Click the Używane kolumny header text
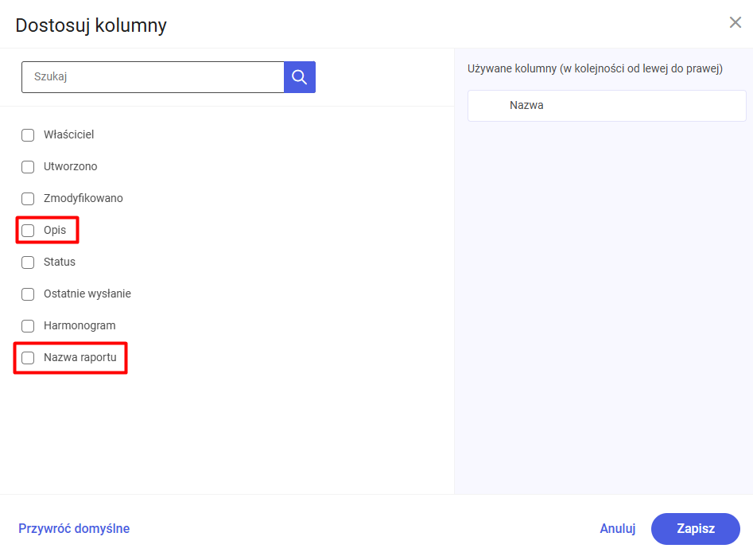This screenshot has width=753, height=560. pyautogui.click(x=595, y=69)
